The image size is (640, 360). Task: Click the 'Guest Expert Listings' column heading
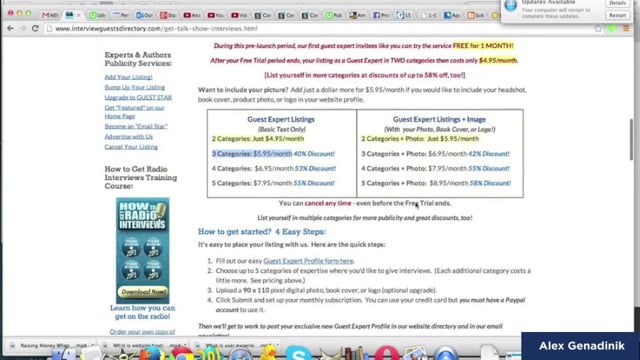click(x=281, y=119)
